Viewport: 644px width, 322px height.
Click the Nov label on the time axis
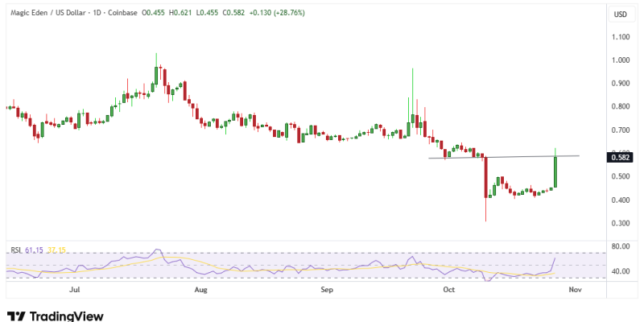pos(575,287)
